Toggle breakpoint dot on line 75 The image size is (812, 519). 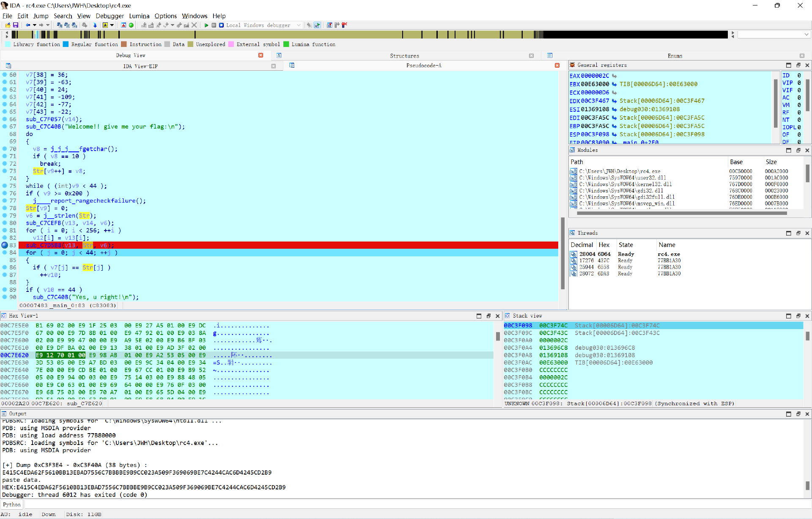point(5,186)
